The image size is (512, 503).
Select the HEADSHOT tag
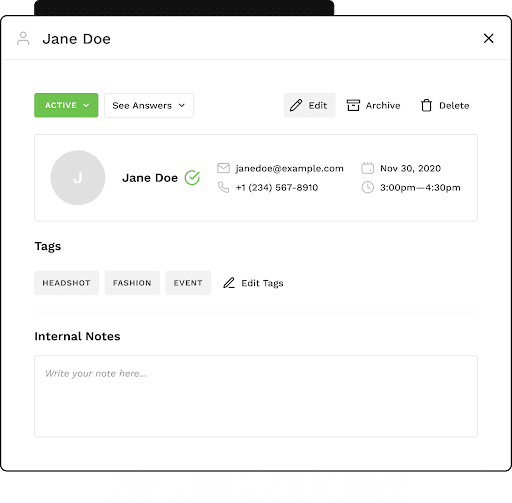[x=66, y=283]
